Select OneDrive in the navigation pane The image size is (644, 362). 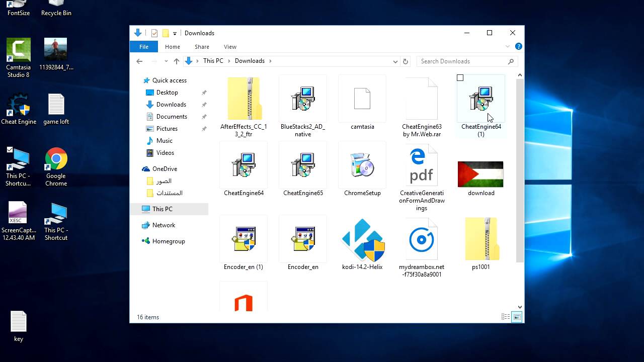coord(165,169)
